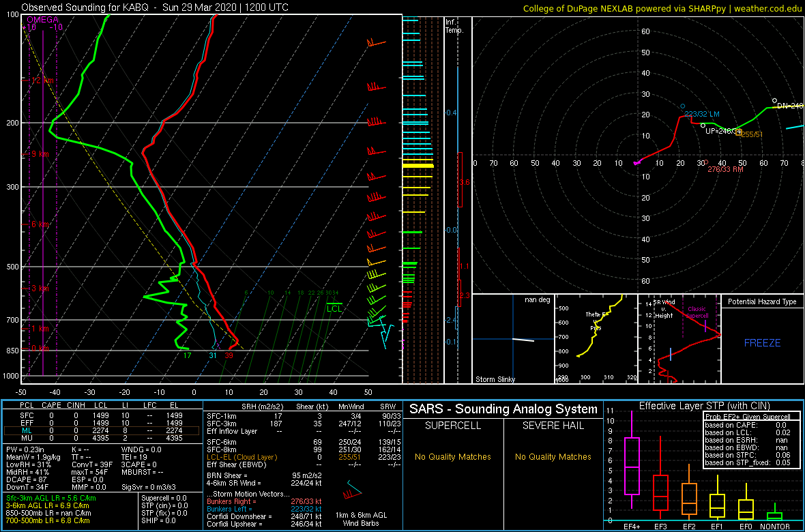Click the 'LCL-EL (Cloud Layer)' row
This screenshot has height=532, width=805.
click(303, 457)
